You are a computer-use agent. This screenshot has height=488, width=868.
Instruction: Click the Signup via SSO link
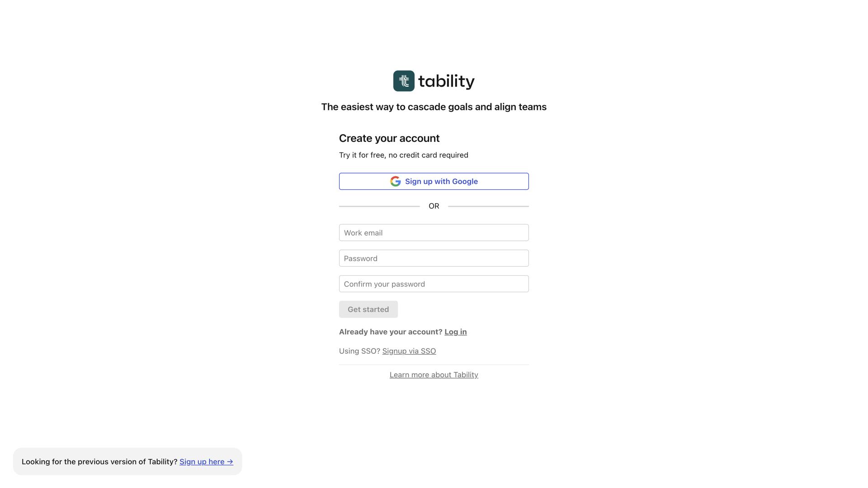409,351
